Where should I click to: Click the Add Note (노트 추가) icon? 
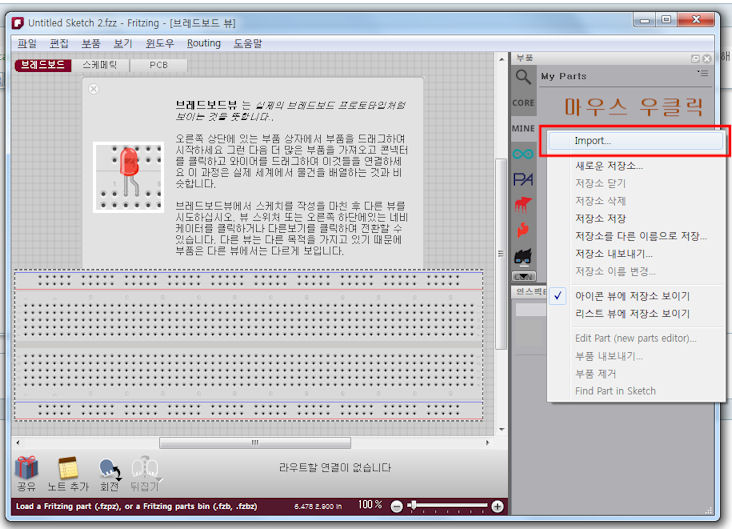(68, 467)
